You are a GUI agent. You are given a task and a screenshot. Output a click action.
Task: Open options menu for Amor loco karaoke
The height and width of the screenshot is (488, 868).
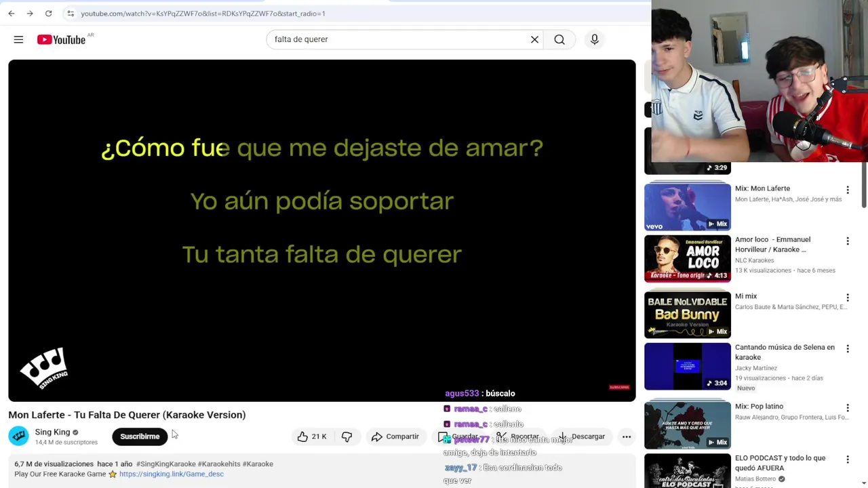tap(847, 241)
